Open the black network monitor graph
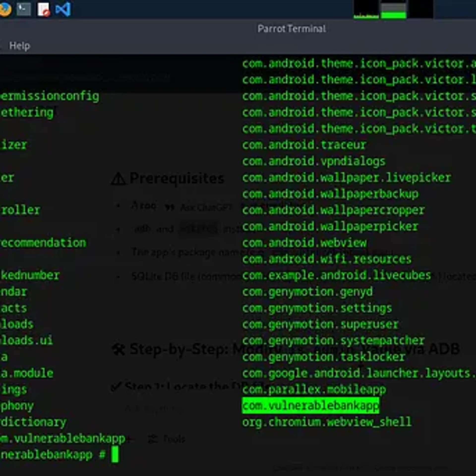The width and height of the screenshot is (476, 476). tap(421, 9)
